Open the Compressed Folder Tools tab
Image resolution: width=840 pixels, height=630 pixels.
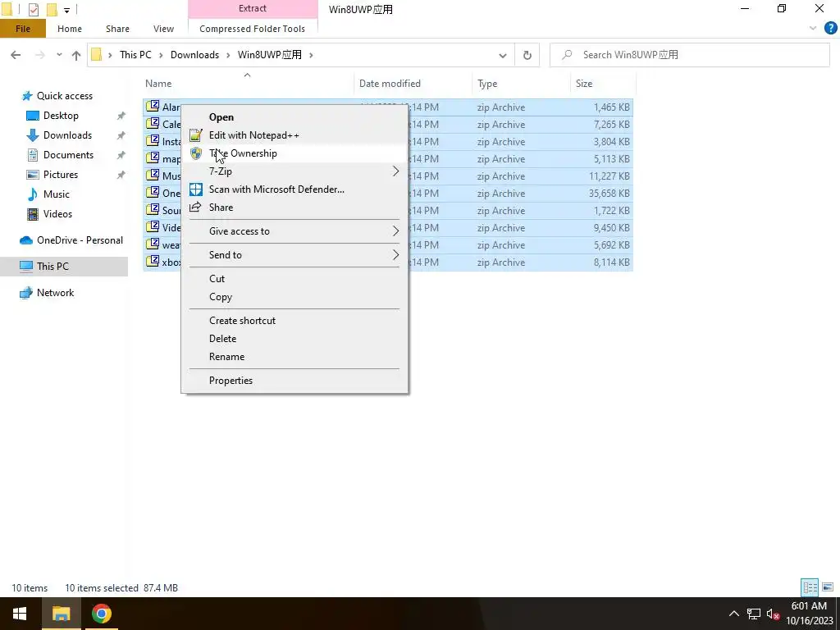253,29
